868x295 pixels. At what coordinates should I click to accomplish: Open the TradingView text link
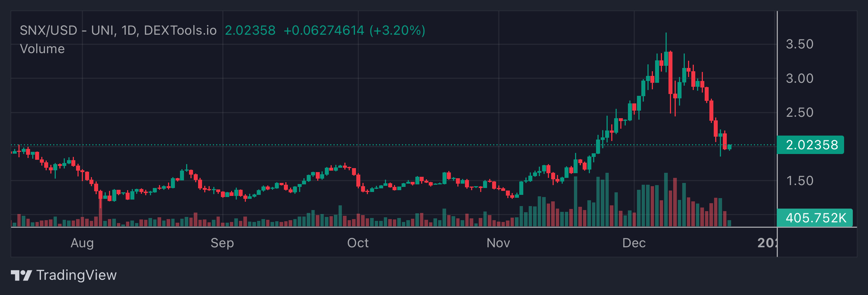pyautogui.click(x=76, y=275)
